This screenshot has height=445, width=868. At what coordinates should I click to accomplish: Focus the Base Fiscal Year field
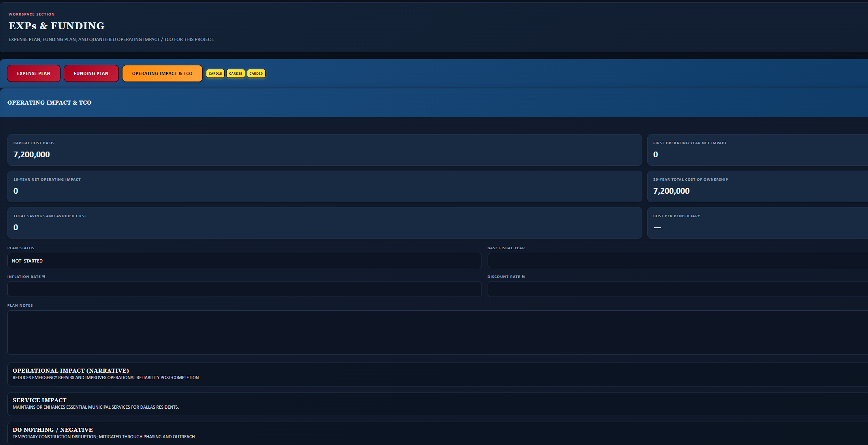click(x=678, y=260)
